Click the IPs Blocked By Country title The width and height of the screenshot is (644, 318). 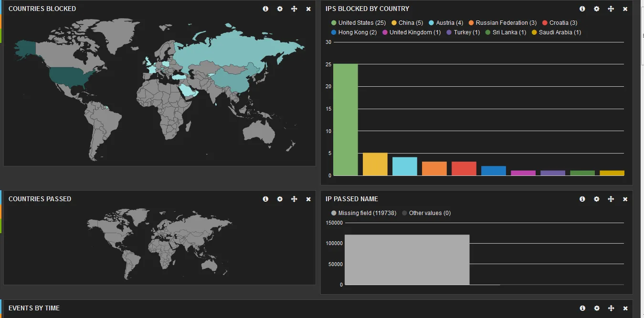367,9
